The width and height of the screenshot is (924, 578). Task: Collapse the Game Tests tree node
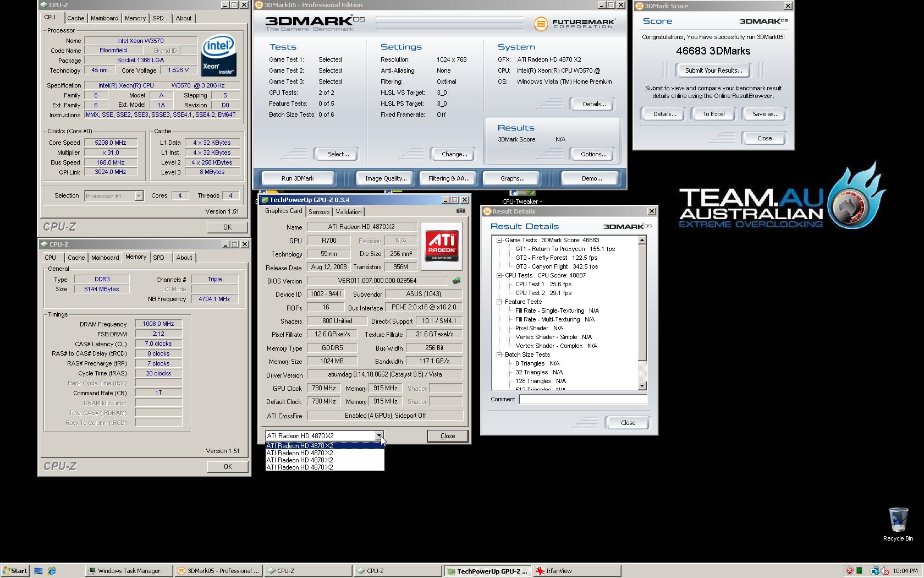click(x=499, y=240)
